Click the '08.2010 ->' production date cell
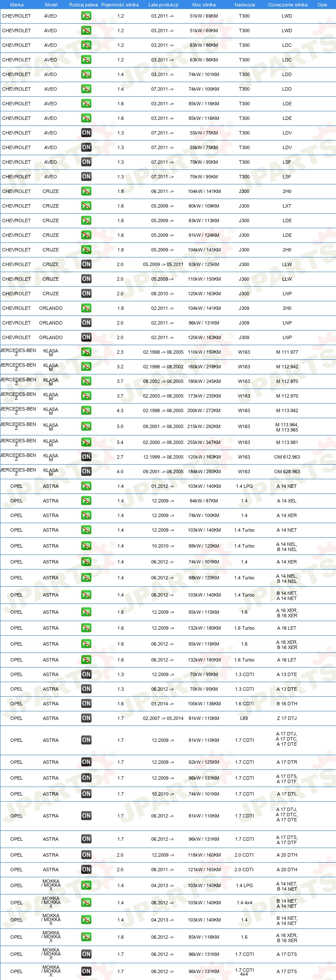The image size is (336, 980). coord(162,294)
